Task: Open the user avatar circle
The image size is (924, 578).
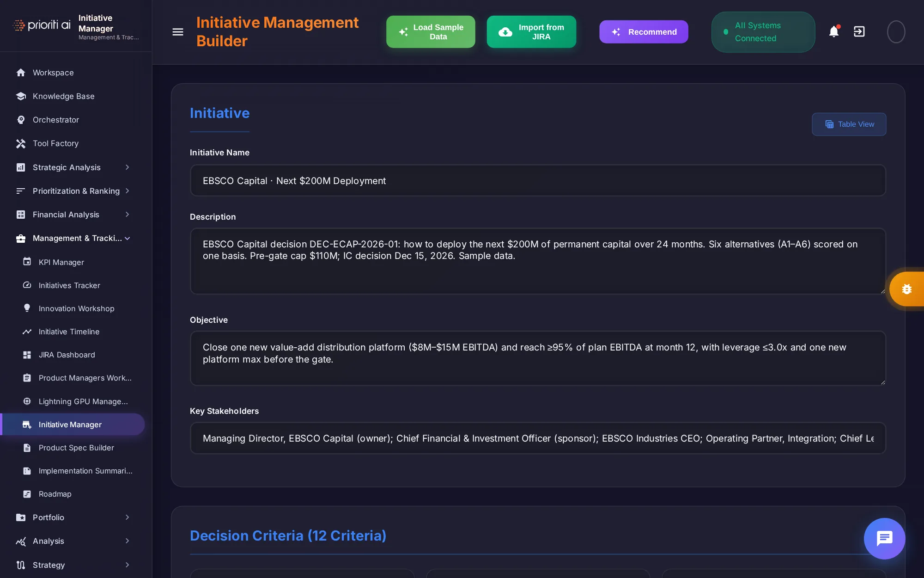Action: tap(896, 32)
